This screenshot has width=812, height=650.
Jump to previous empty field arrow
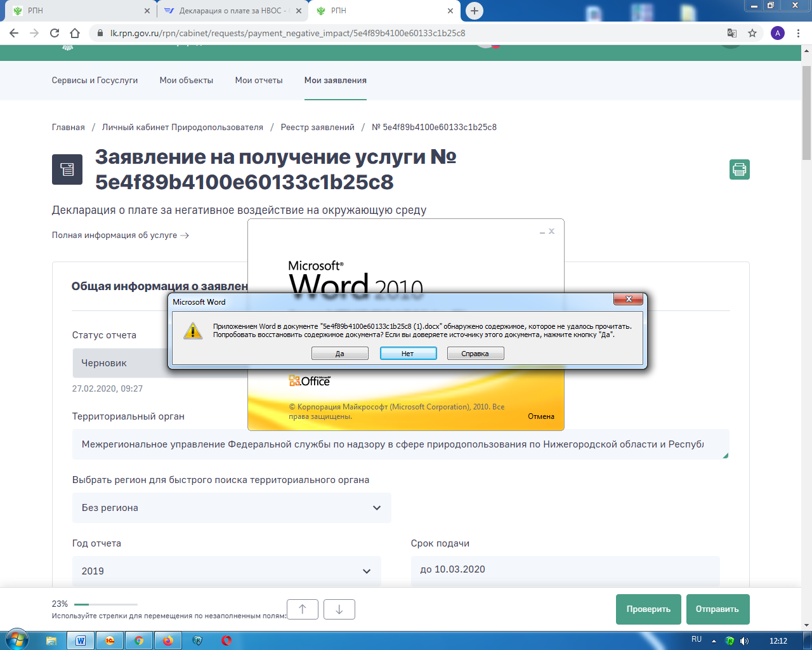click(303, 609)
